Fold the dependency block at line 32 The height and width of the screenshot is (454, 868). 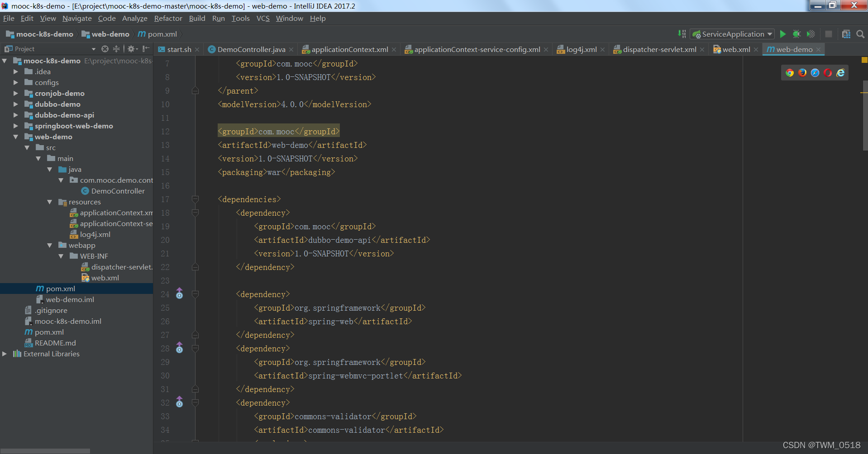195,402
